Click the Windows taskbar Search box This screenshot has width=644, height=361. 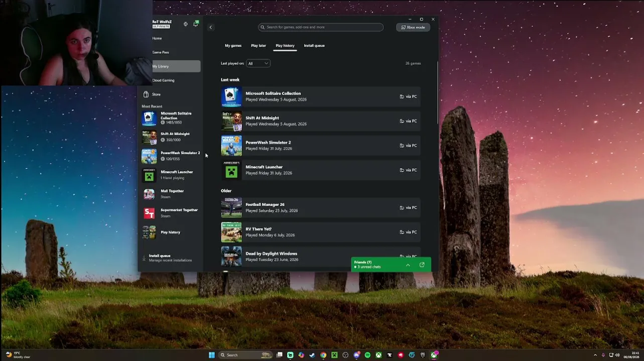pos(245,355)
